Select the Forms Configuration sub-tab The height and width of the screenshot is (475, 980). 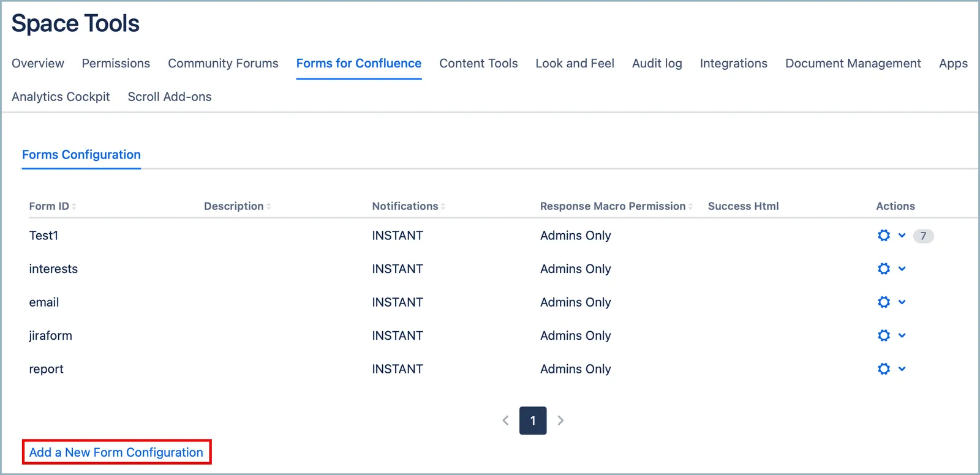point(81,155)
